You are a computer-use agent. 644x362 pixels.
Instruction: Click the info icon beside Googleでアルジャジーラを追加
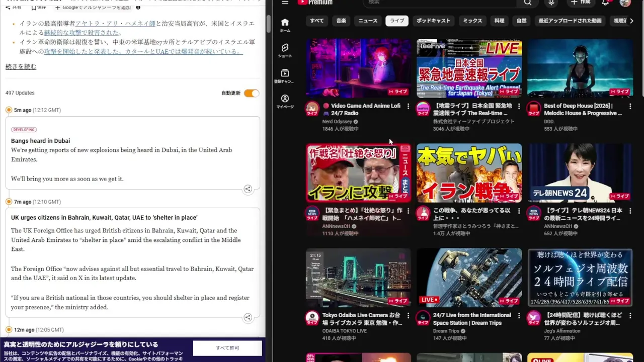(x=138, y=8)
